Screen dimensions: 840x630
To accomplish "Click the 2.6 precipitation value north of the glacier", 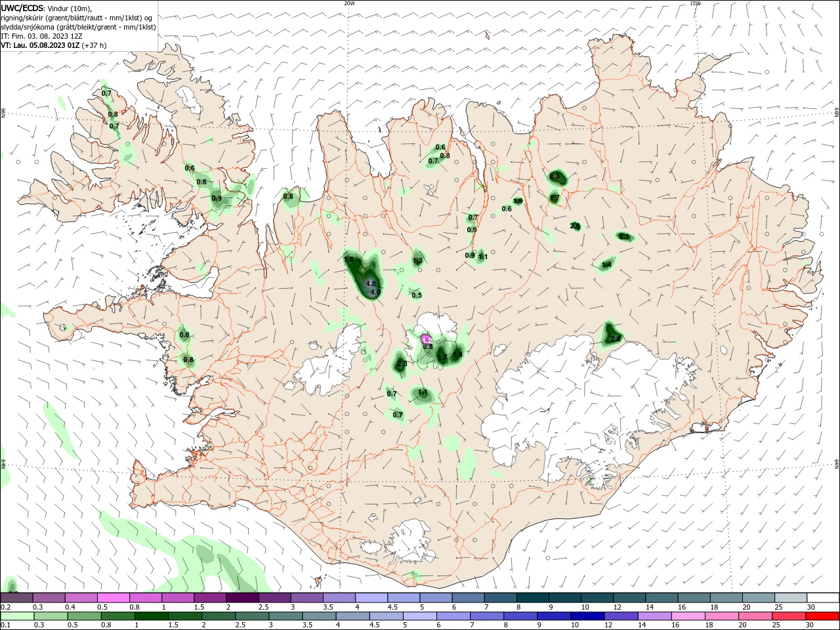I will coord(615,339).
